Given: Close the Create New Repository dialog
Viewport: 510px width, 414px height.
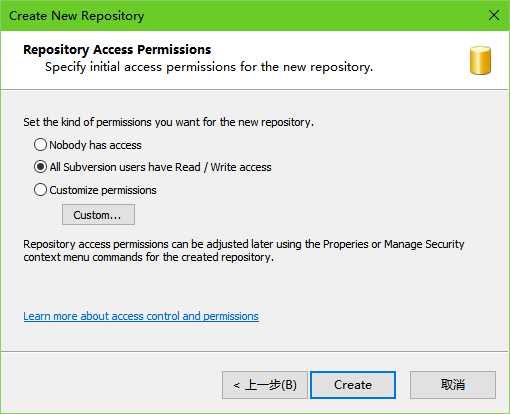Looking at the screenshot, I should [494, 15].
